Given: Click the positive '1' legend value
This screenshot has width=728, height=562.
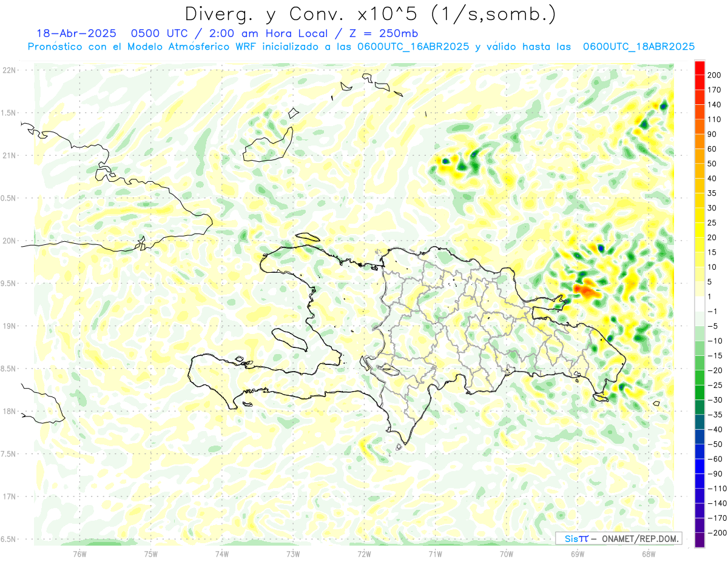Looking at the screenshot, I should (710, 296).
